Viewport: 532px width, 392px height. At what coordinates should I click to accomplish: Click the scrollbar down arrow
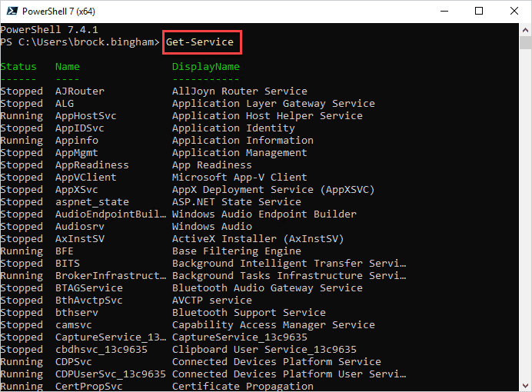[x=525, y=386]
